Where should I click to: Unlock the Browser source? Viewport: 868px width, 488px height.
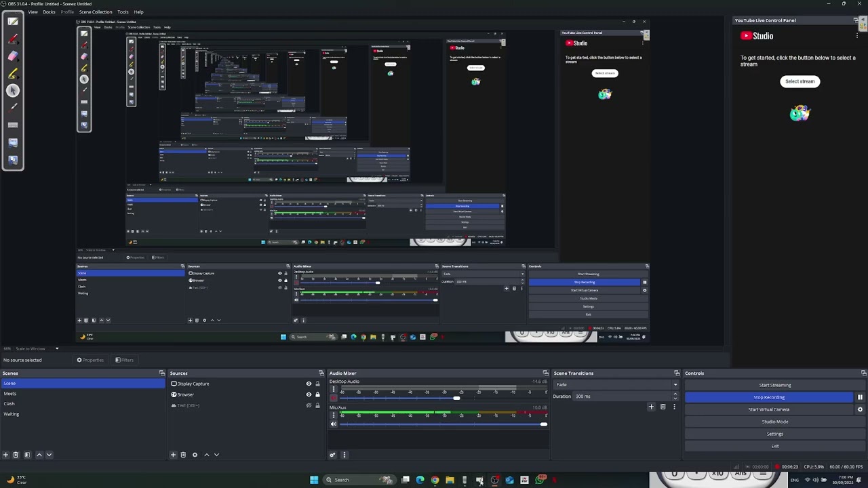(x=317, y=394)
